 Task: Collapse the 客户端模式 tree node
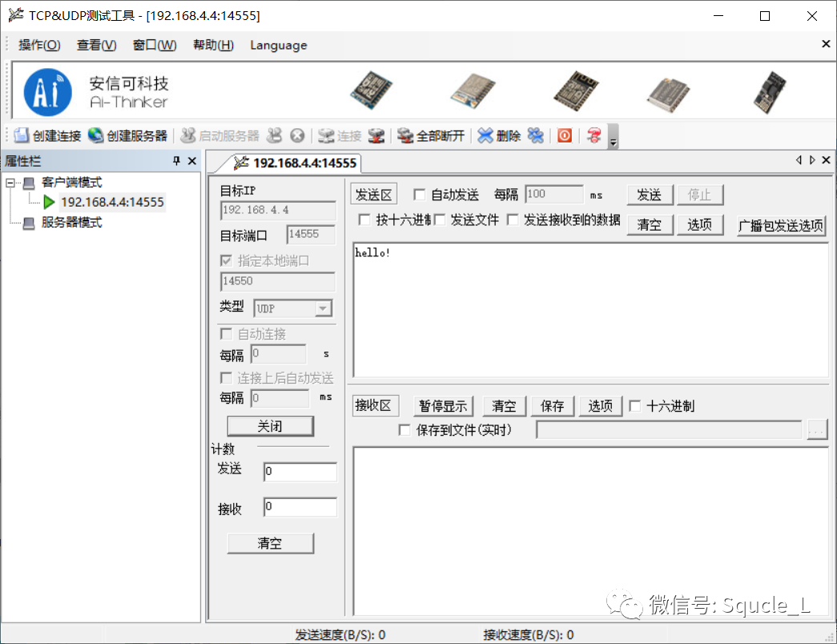tap(10, 183)
